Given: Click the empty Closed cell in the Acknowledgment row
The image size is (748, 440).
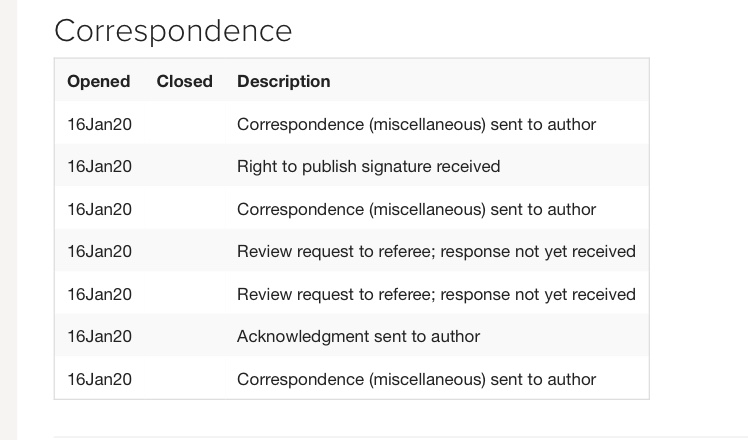Looking at the screenshot, I should click(185, 337).
